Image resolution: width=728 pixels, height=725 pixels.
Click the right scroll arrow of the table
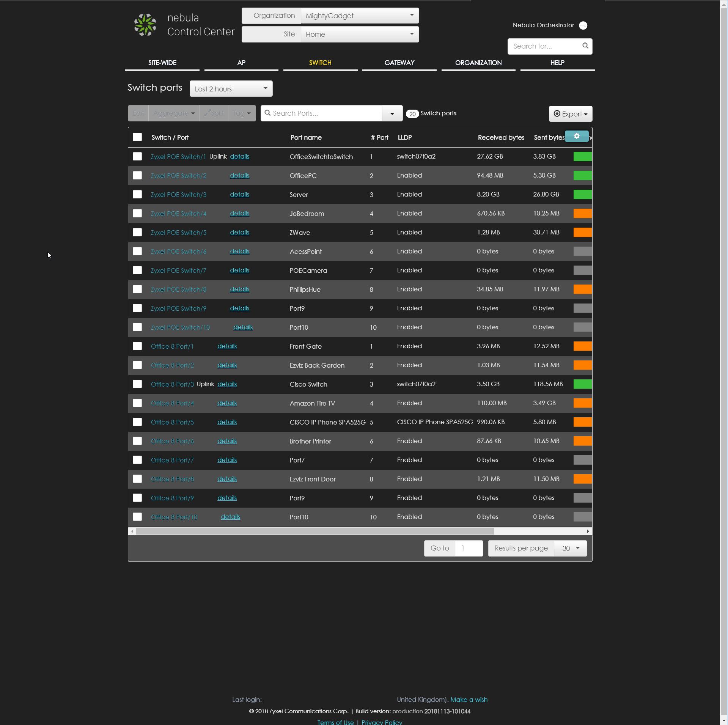[588, 531]
